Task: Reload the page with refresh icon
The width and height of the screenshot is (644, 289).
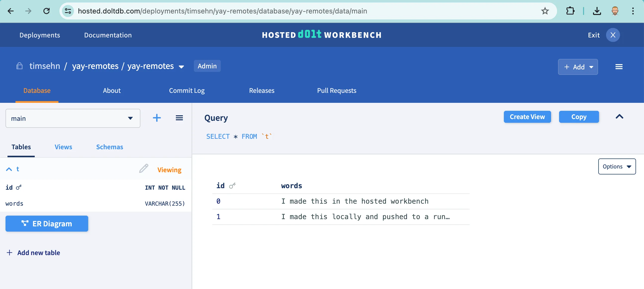Action: point(46,11)
